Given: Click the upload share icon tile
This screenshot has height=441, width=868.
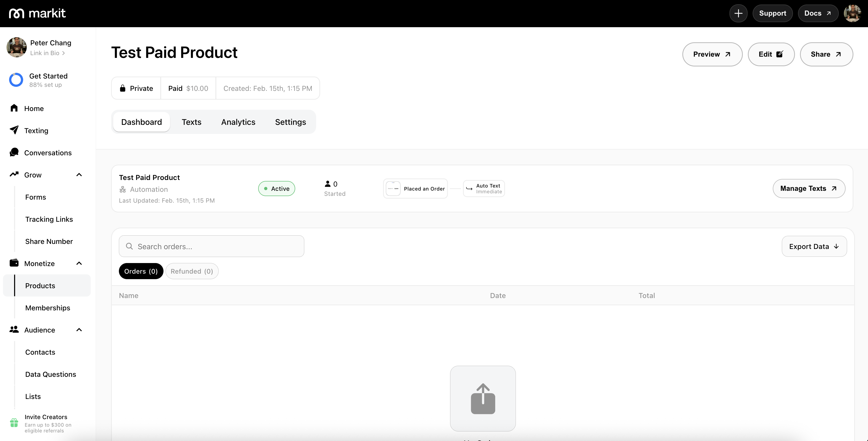Looking at the screenshot, I should tap(483, 398).
